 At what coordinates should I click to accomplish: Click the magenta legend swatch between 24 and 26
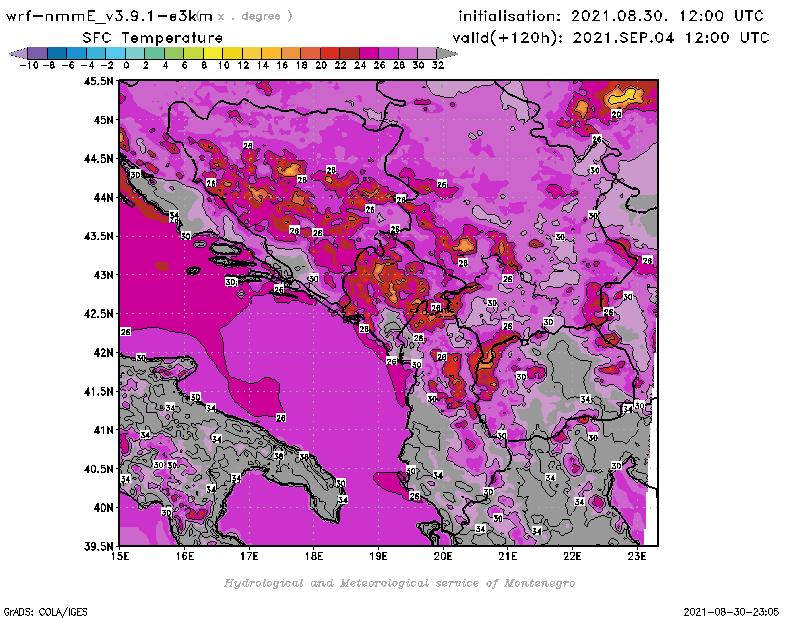[368, 53]
